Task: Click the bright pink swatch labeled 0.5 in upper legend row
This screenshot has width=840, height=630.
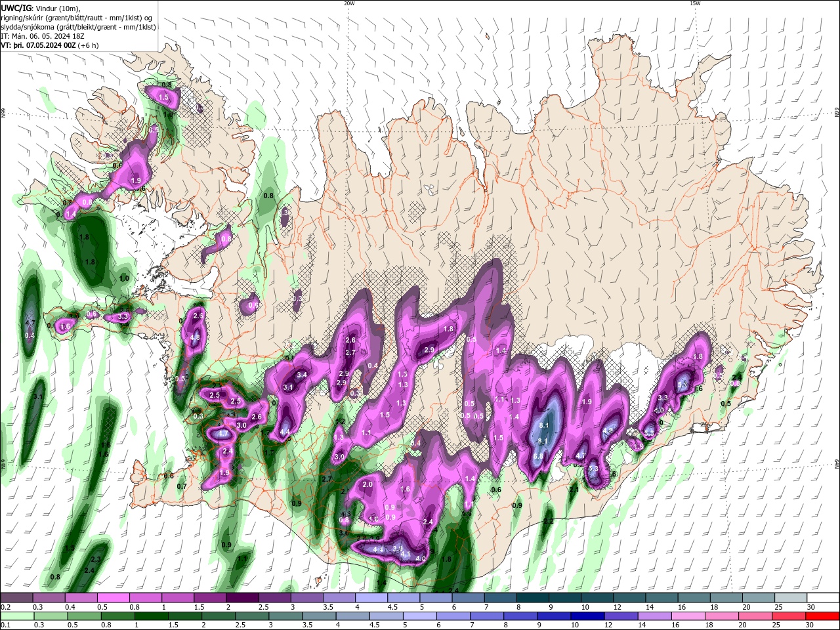Action: click(114, 598)
